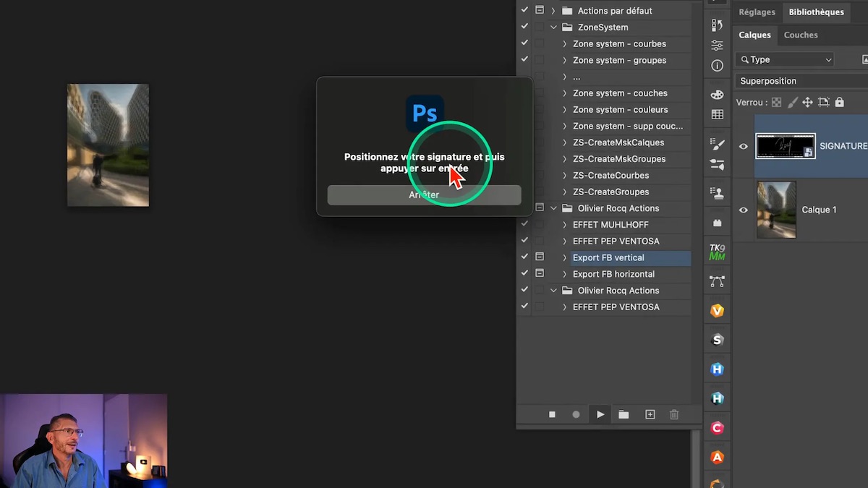Screen dimensions: 868x488
Task: Delete the selected action with trash icon
Action: coord(674,414)
